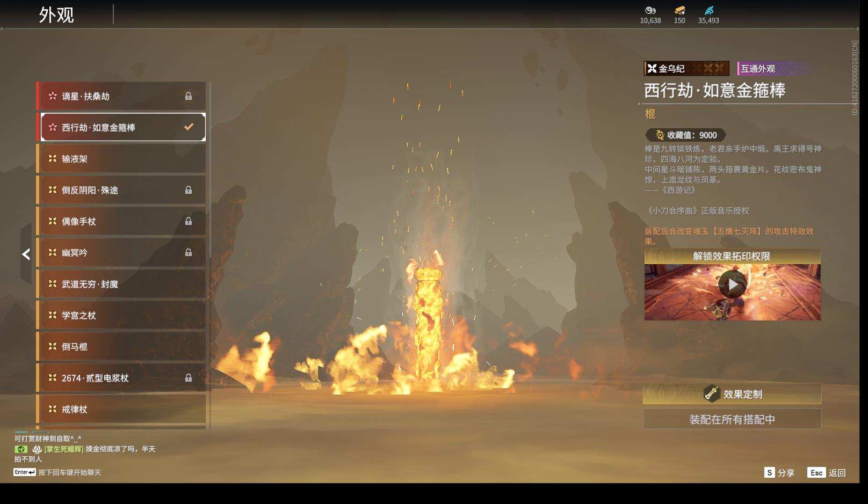Click 装配在所有搭配中 button
Screen dimensions: 868x504
[x=732, y=419]
